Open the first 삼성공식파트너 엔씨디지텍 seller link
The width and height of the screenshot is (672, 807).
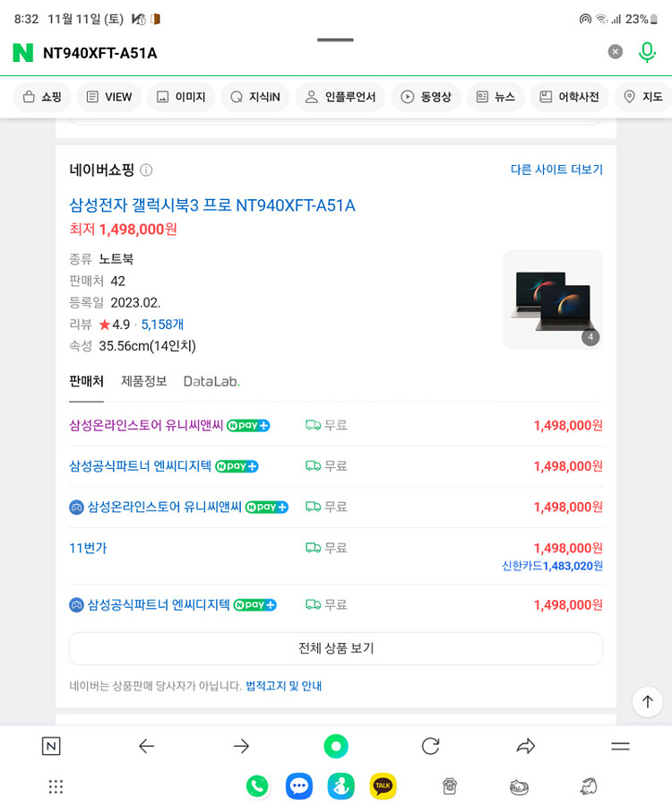(140, 466)
